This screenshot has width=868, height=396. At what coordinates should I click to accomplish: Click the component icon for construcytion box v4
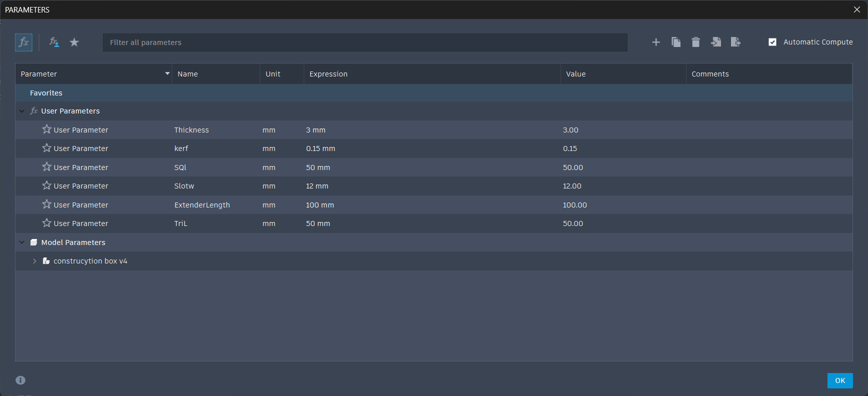46,261
